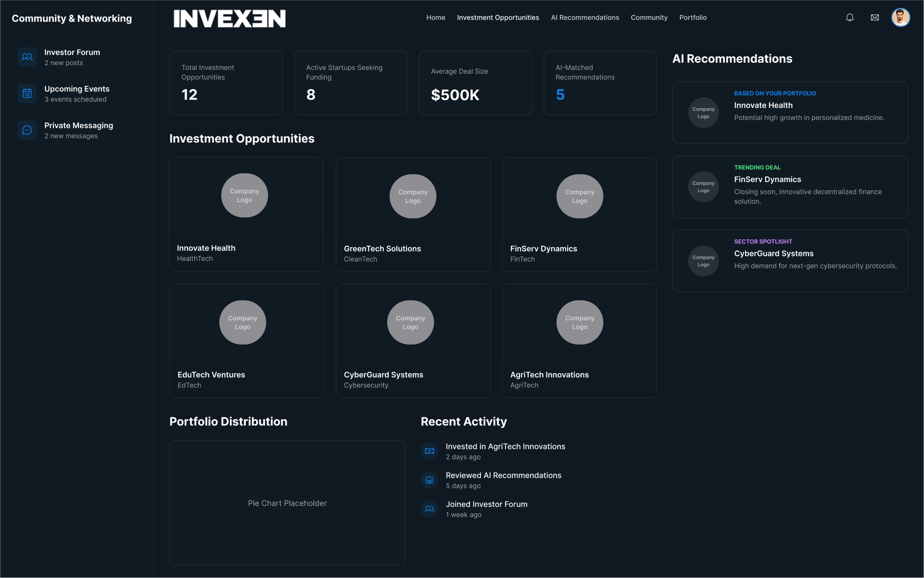Open the AgriTech Innovations opportunity card
924x578 pixels.
click(579, 341)
